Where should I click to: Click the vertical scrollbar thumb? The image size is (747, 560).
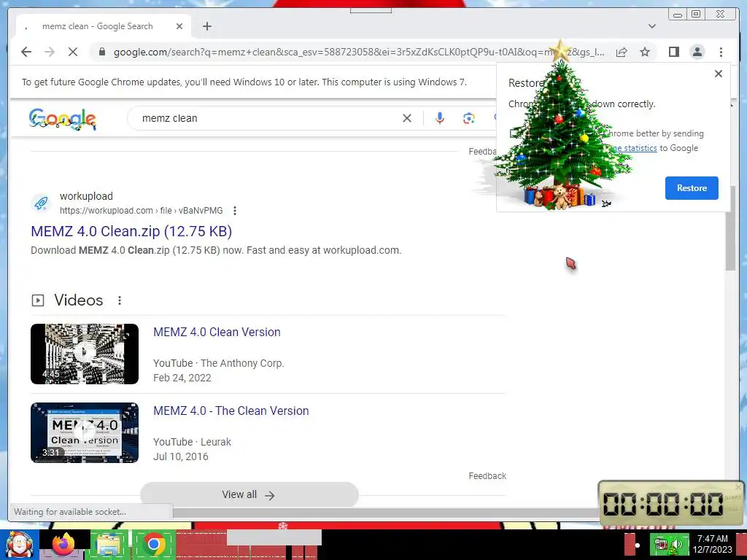pos(730,228)
